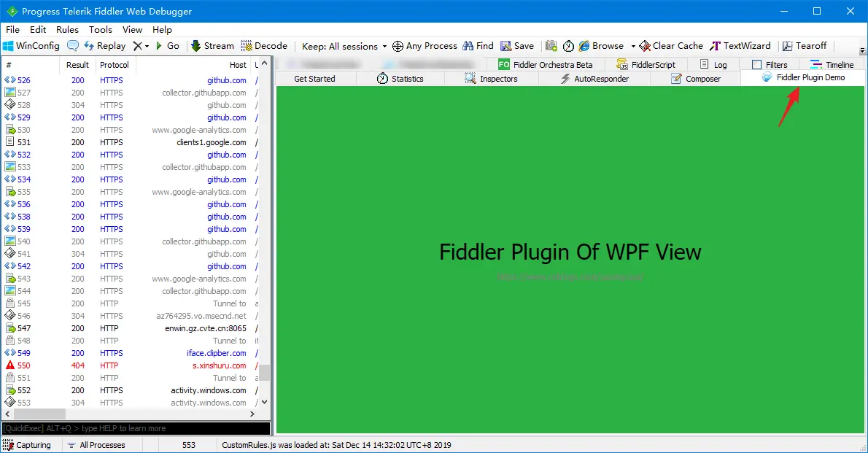Click the timer stopwatch icon

pyautogui.click(x=568, y=46)
